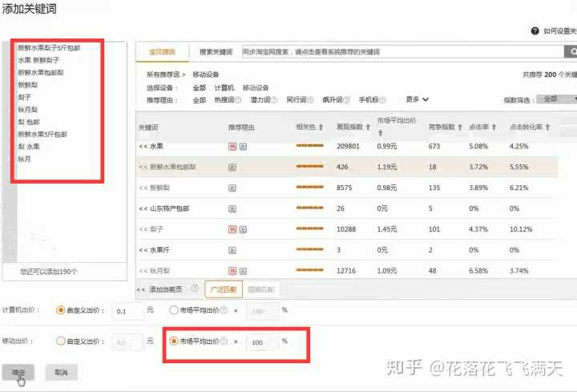The image size is (577, 392).
Task: Click the 确定 confirm button
Action: coord(18,373)
